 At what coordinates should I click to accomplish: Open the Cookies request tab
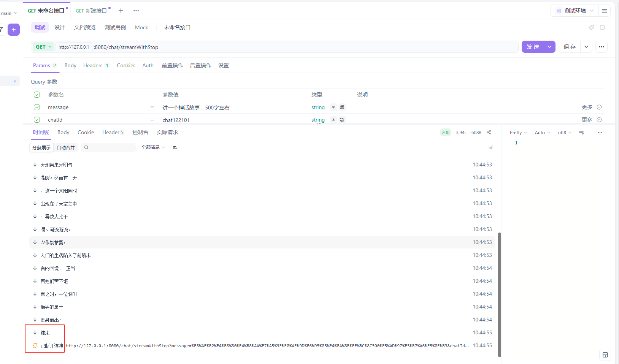(126, 65)
